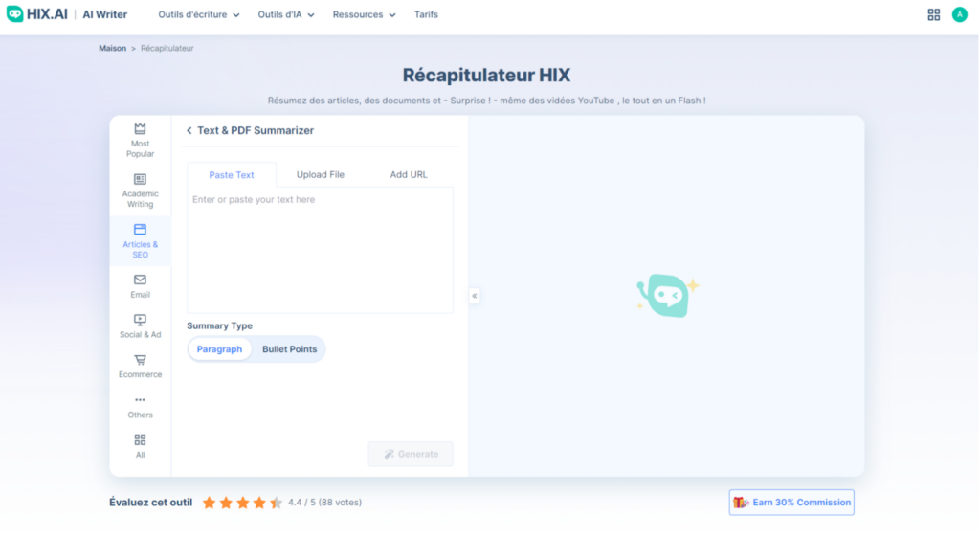This screenshot has height=538, width=980.
Task: Select the Ecommerce category
Action: coord(140,366)
